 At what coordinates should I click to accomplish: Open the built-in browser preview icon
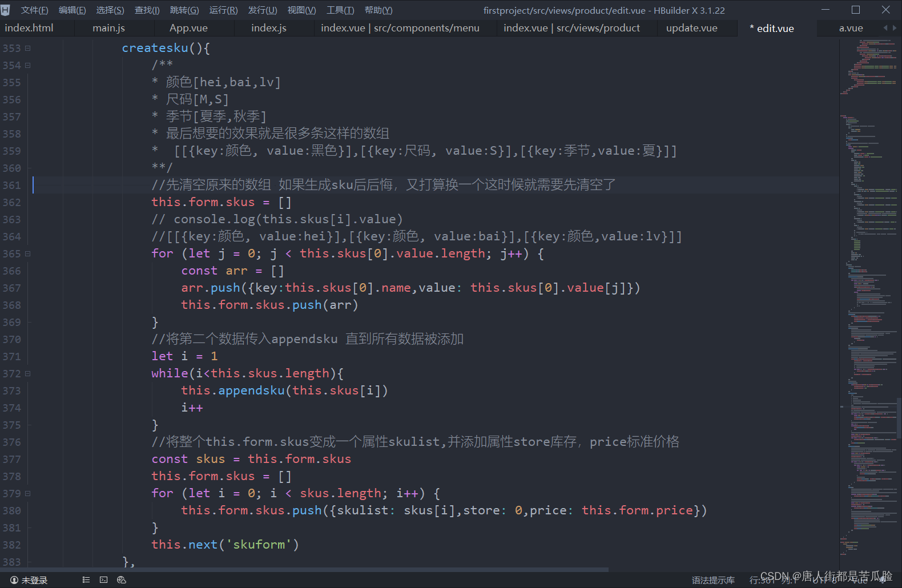coord(121,580)
